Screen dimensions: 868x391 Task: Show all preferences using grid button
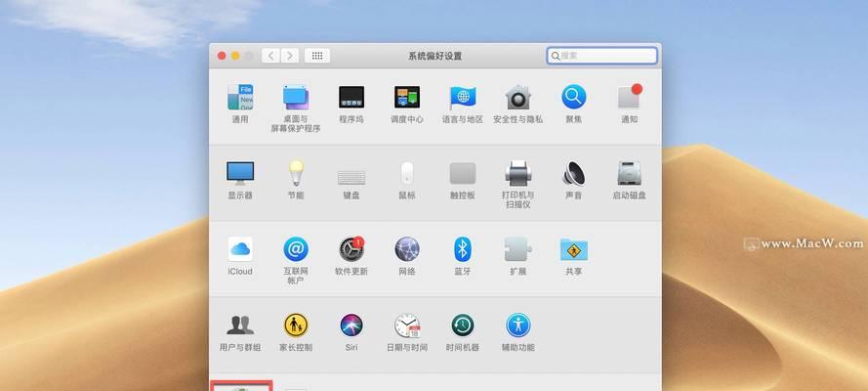[x=317, y=56]
